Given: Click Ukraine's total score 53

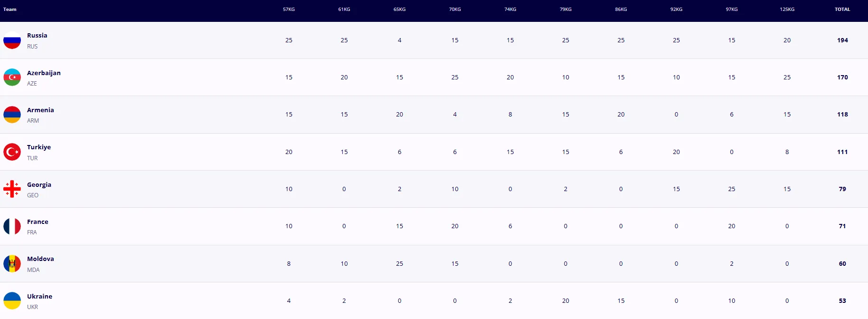Looking at the screenshot, I should pyautogui.click(x=842, y=301).
